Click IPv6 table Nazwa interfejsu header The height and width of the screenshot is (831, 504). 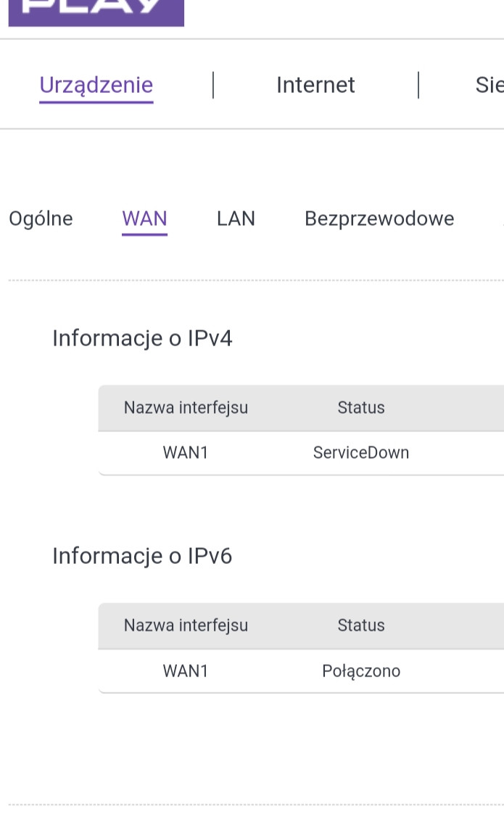click(186, 626)
